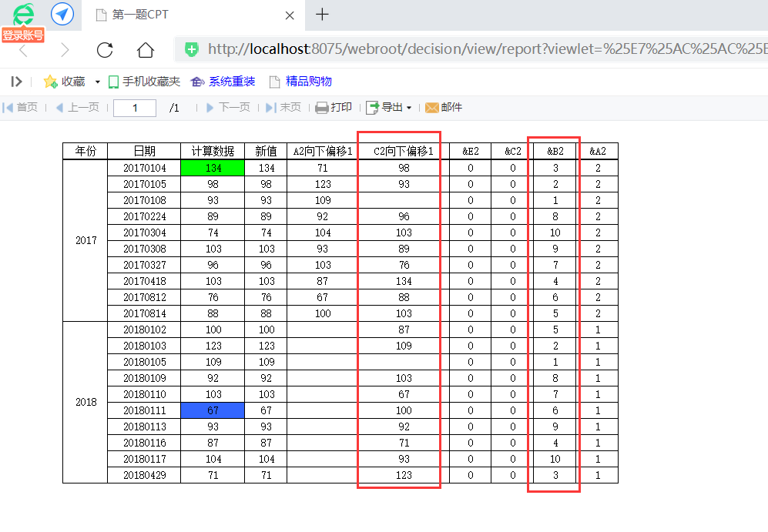
Task: Go back with the back arrow
Action: point(23,49)
